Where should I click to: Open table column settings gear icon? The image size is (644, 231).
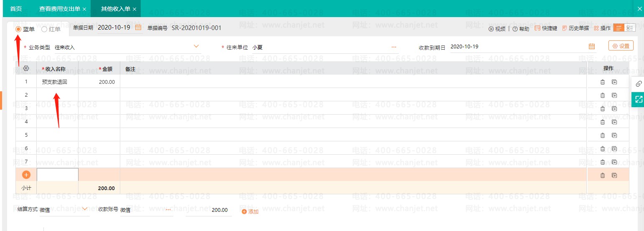(x=26, y=68)
